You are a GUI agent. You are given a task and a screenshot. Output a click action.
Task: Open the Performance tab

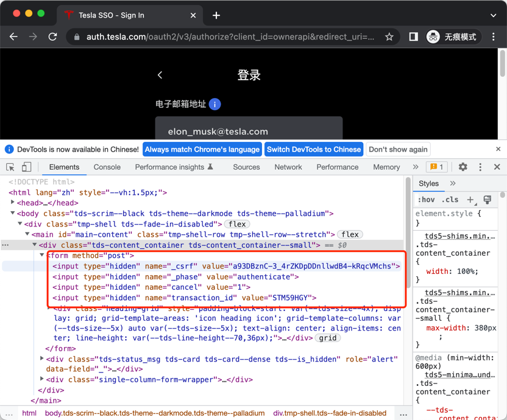pyautogui.click(x=337, y=167)
